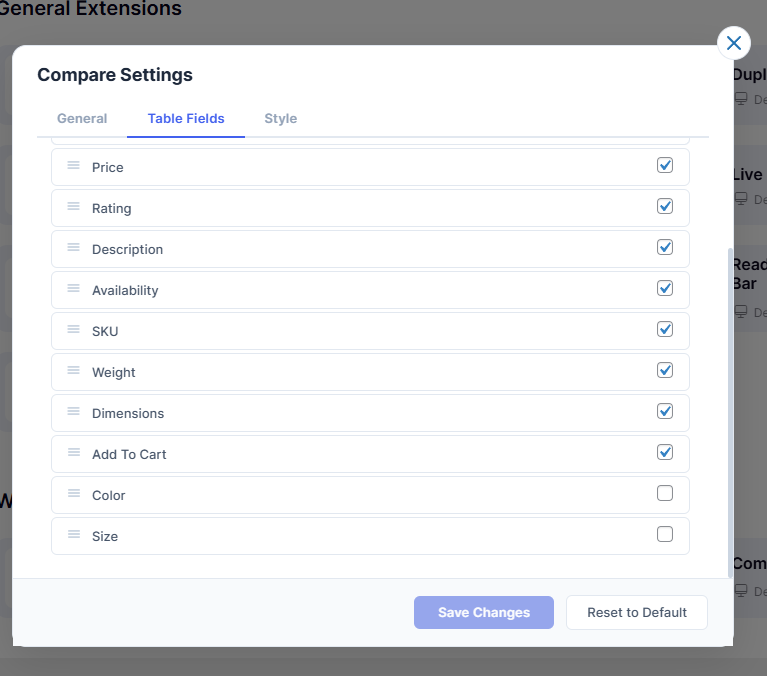Switch to the General tab
The width and height of the screenshot is (767, 676).
coord(82,118)
